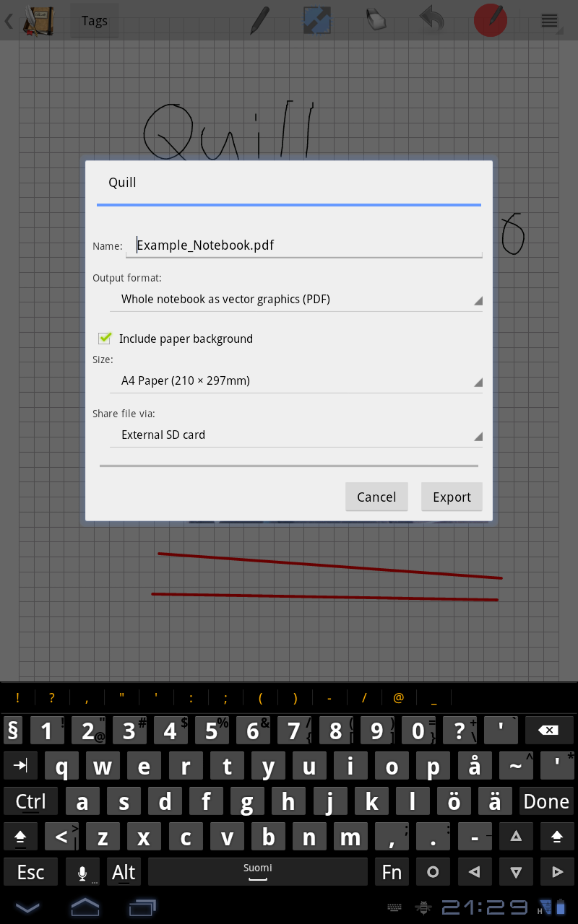Tap the Suomi space bar
Viewport: 578px width, 924px height.
(x=258, y=872)
